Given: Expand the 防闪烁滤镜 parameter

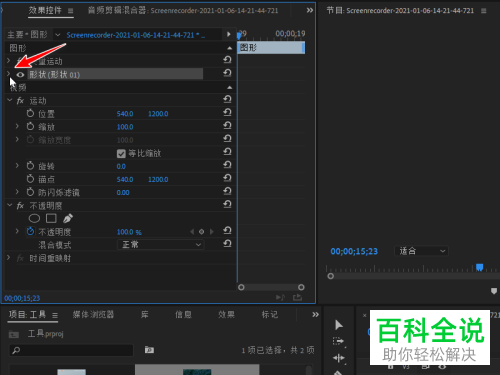Looking at the screenshot, I should pos(17,192).
